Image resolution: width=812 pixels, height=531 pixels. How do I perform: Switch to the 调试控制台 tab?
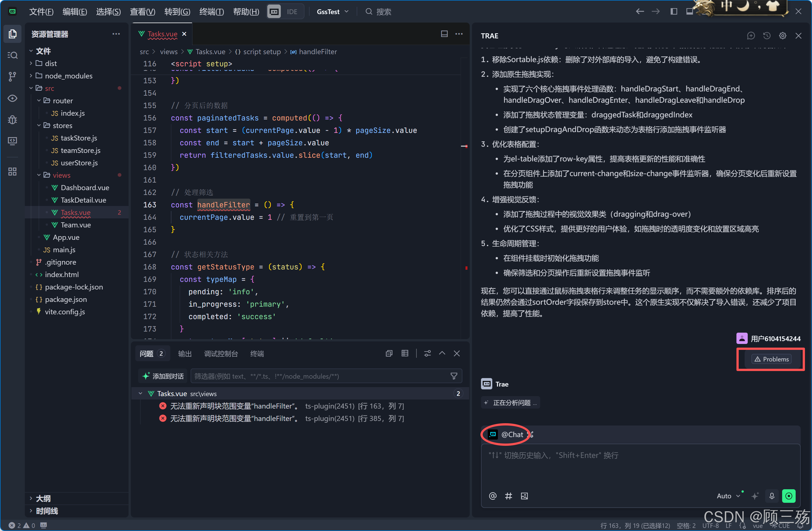pyautogui.click(x=221, y=354)
